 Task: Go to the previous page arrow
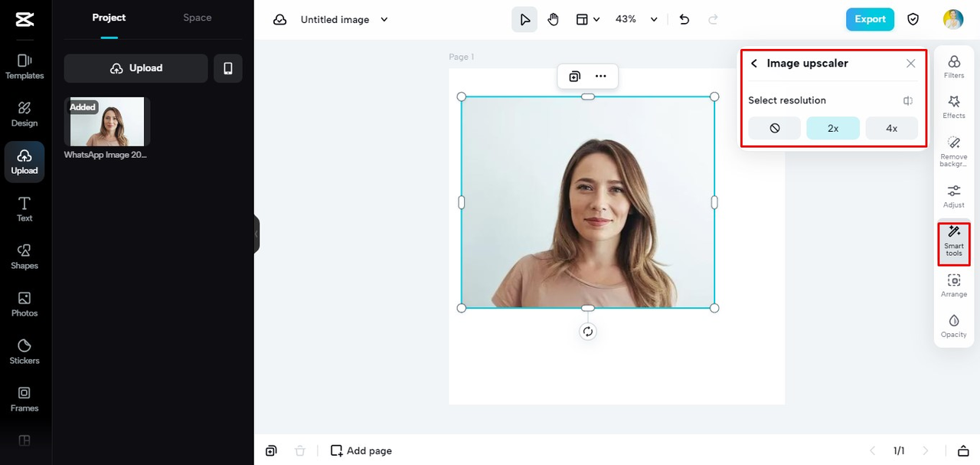tap(871, 451)
